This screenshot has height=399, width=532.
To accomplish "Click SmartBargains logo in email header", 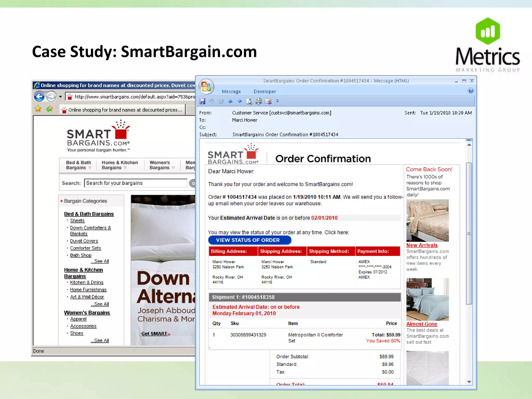I will (x=233, y=154).
